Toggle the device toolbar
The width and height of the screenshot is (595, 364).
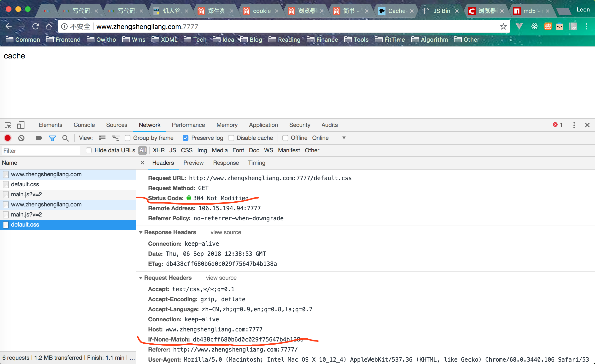point(21,125)
